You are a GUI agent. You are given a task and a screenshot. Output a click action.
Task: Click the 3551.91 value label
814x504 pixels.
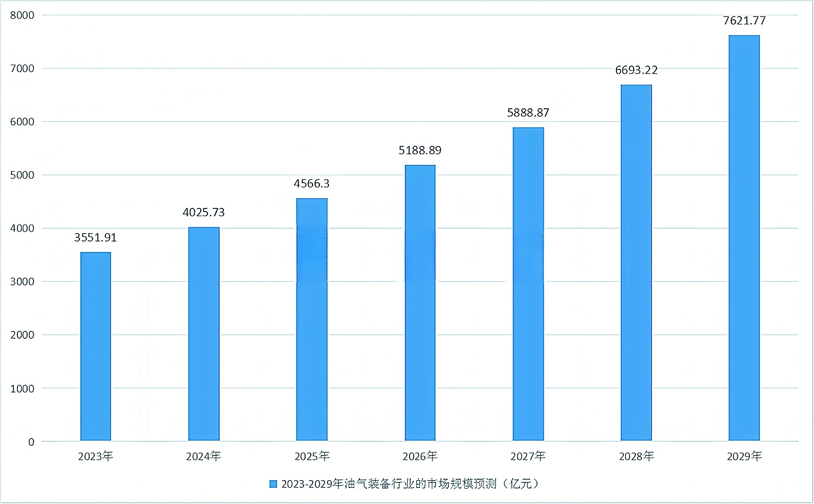click(x=96, y=238)
